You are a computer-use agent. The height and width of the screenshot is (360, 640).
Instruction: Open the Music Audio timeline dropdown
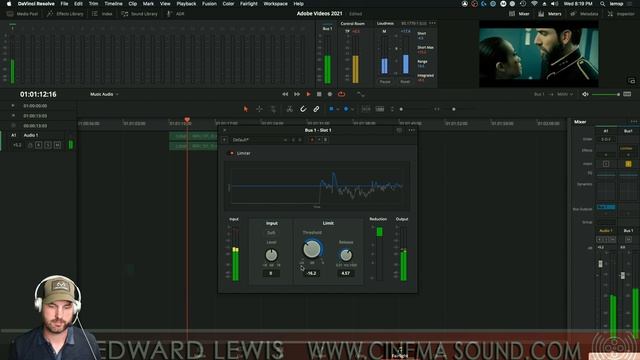[104, 94]
